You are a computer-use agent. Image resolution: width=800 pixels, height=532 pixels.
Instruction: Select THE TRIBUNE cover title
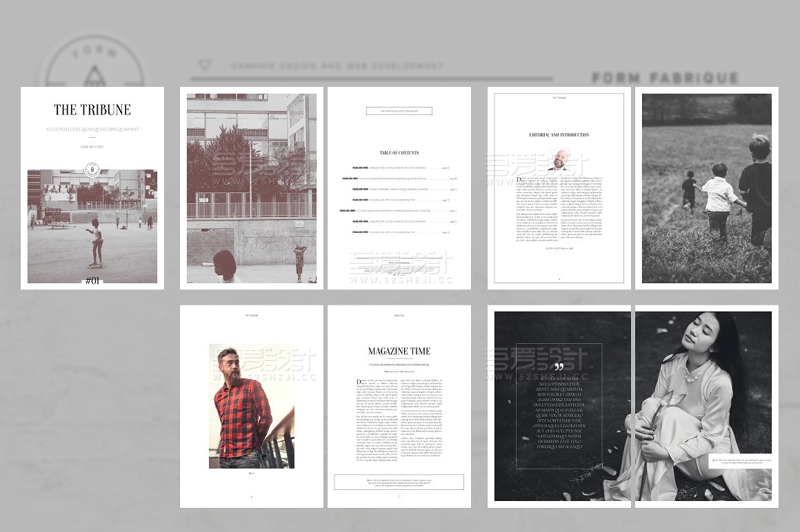pyautogui.click(x=92, y=110)
